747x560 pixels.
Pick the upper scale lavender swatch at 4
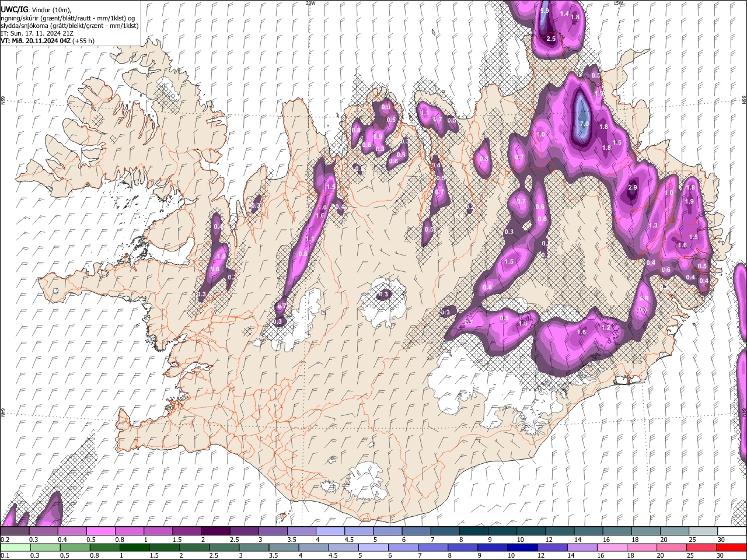pos(330,531)
